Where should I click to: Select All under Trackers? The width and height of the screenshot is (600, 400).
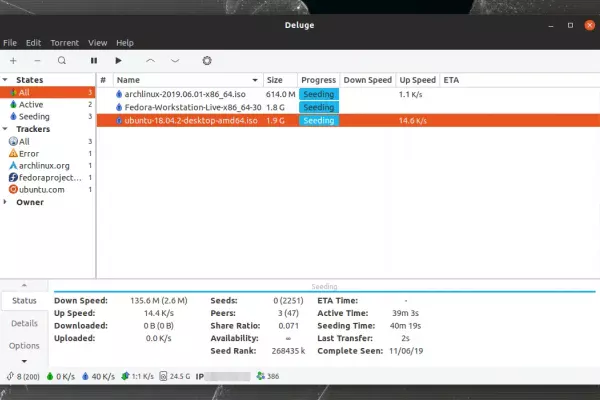click(x=47, y=141)
